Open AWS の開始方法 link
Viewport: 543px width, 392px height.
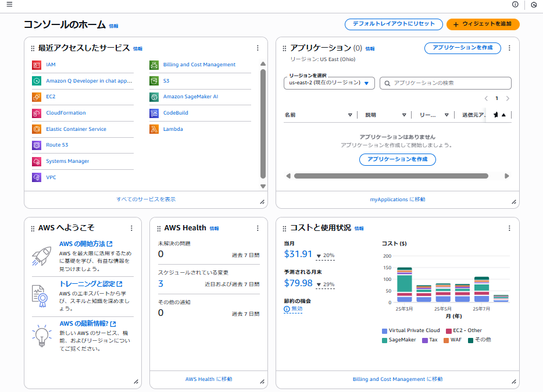pyautogui.click(x=86, y=244)
